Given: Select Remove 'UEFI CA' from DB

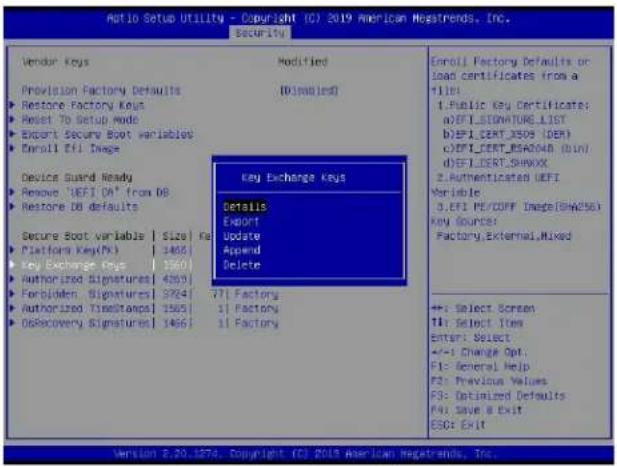Looking at the screenshot, I should [95, 192].
